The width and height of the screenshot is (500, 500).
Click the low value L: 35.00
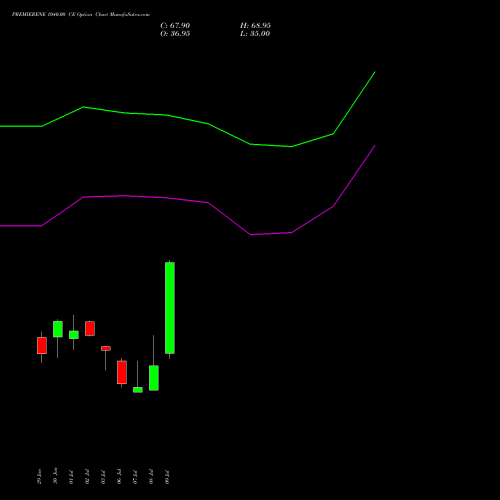(x=255, y=34)
